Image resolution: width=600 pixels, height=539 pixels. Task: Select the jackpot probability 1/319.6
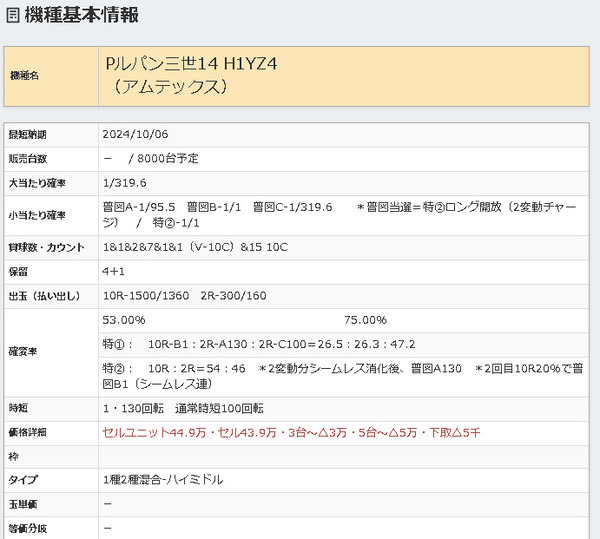tap(125, 183)
